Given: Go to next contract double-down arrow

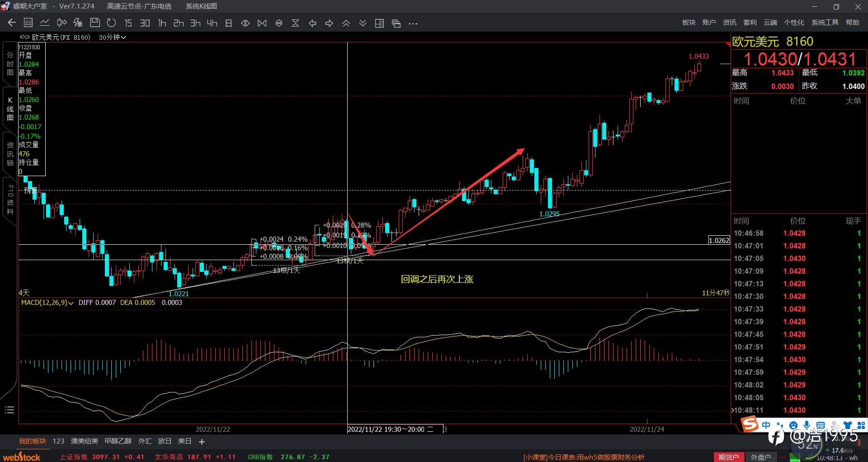Looking at the screenshot, I should pos(363,23).
